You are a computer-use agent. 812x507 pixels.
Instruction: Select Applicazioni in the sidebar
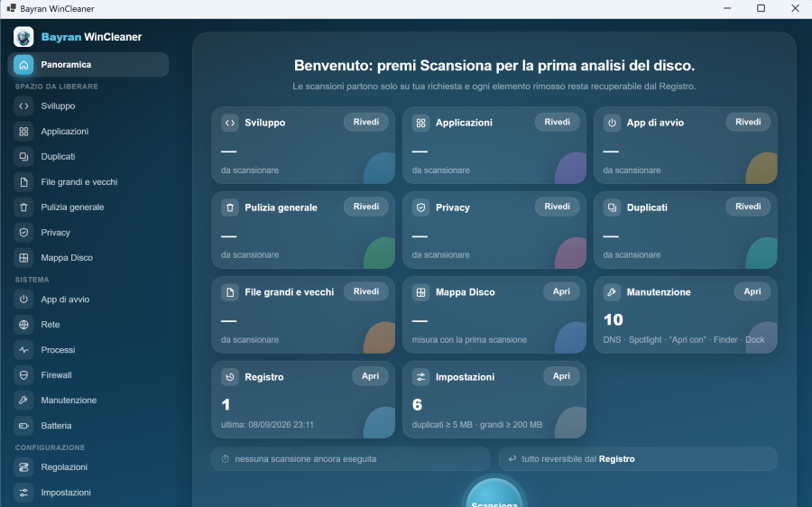88,132
